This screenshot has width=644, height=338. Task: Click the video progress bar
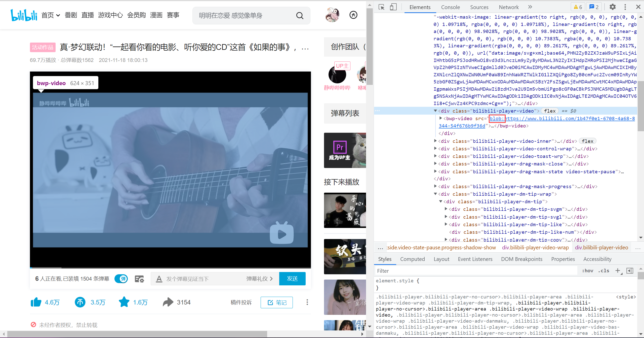pyautogui.click(x=170, y=267)
